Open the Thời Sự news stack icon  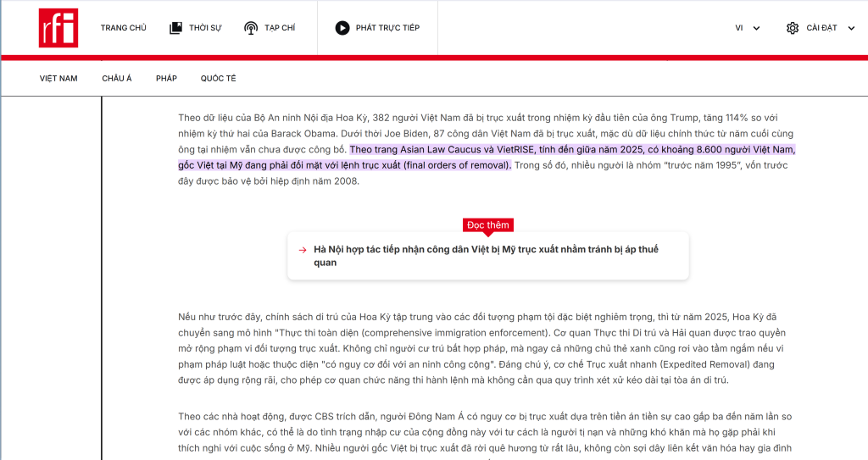(175, 28)
